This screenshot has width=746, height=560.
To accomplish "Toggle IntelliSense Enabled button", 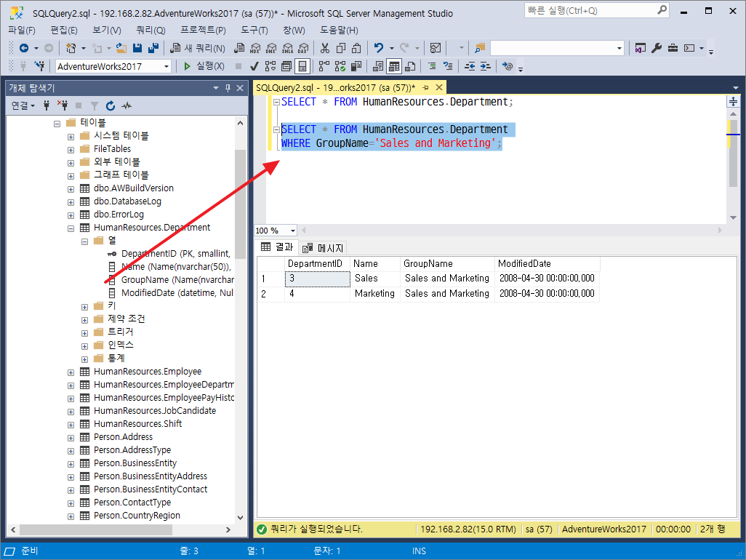I will click(x=302, y=66).
